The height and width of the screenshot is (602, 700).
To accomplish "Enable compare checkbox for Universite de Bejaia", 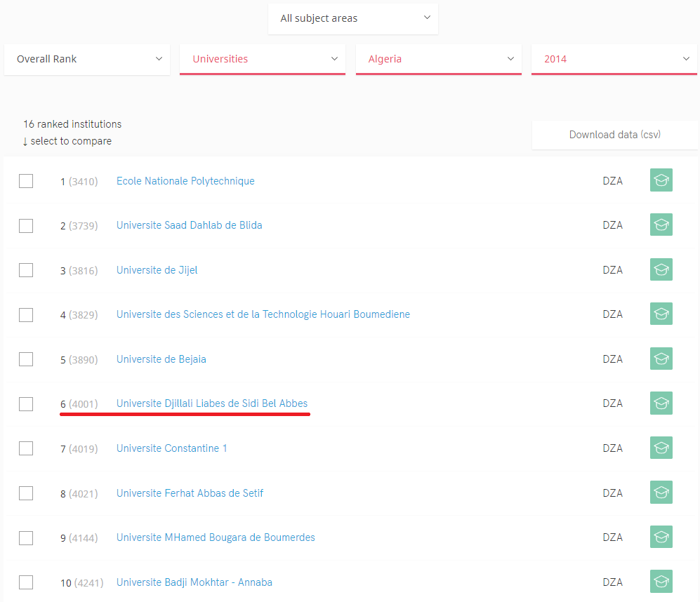I will point(26,359).
